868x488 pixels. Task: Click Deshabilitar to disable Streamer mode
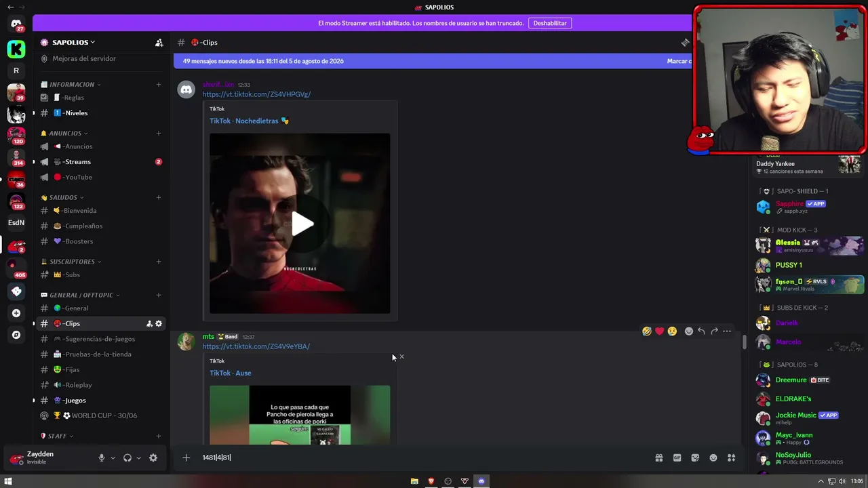click(x=550, y=23)
